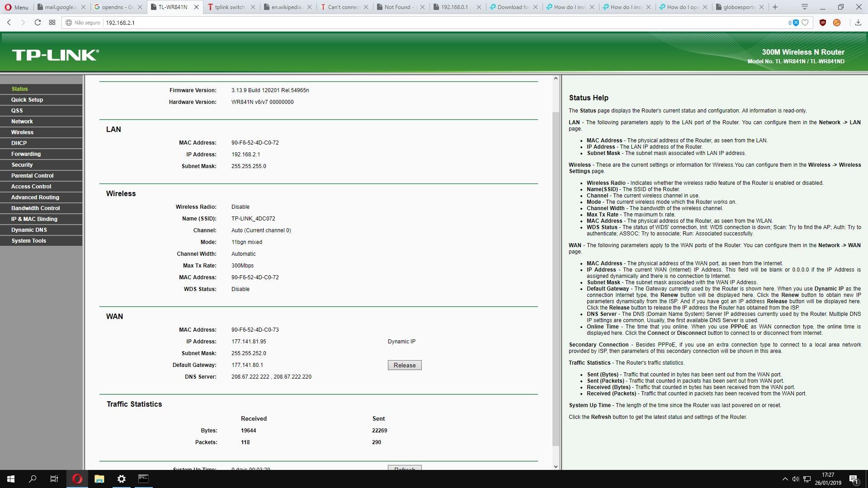868x488 pixels.
Task: Click the network icon in system tray
Action: (x=807, y=479)
